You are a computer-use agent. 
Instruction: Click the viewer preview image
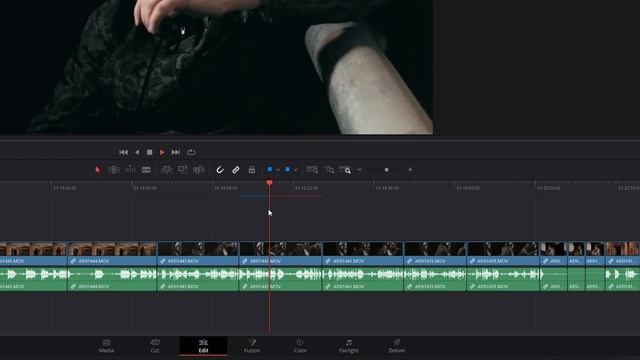pyautogui.click(x=216, y=67)
